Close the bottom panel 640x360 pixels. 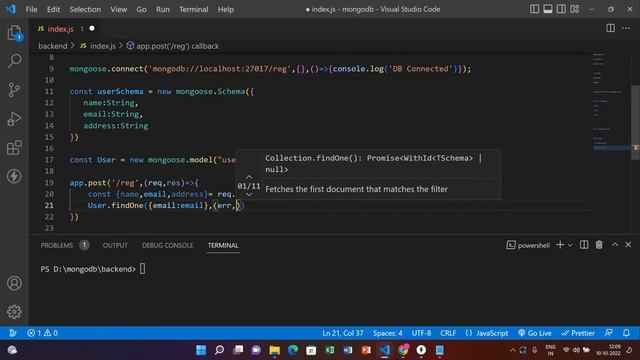(628, 244)
